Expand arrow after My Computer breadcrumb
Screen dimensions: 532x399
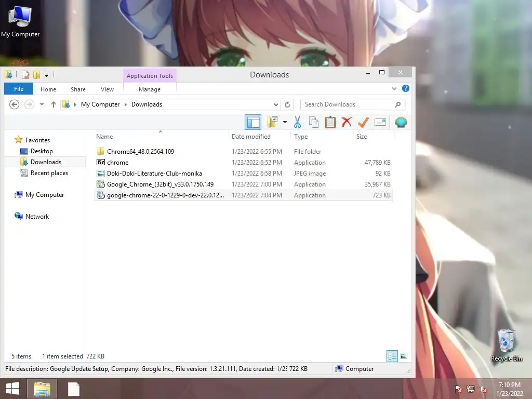tap(126, 104)
